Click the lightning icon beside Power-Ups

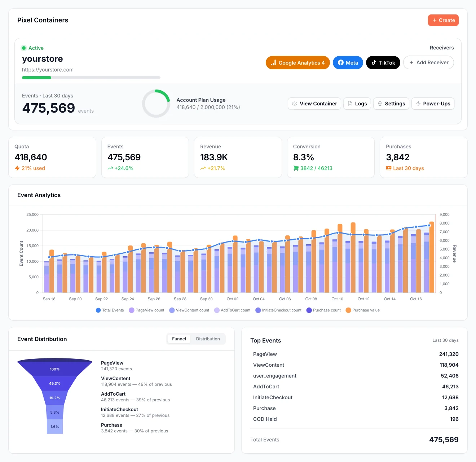(418, 104)
